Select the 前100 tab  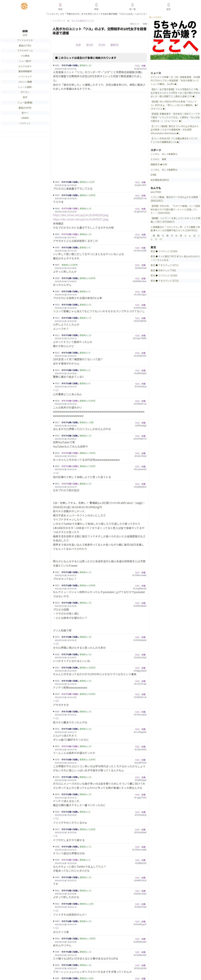[x=89, y=45]
